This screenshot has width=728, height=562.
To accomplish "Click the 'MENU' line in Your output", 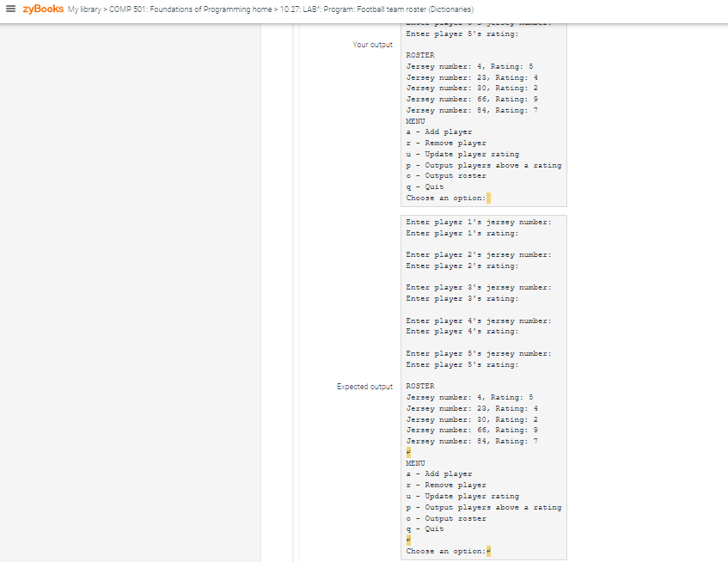I will pos(414,120).
